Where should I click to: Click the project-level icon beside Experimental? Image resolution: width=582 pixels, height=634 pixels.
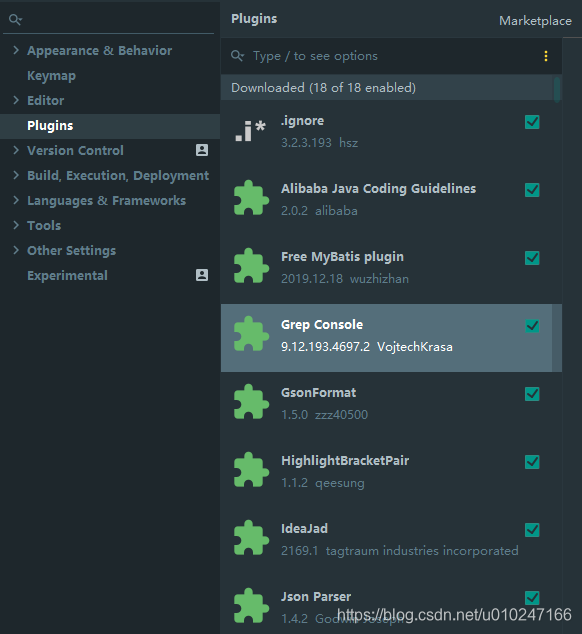click(x=202, y=275)
